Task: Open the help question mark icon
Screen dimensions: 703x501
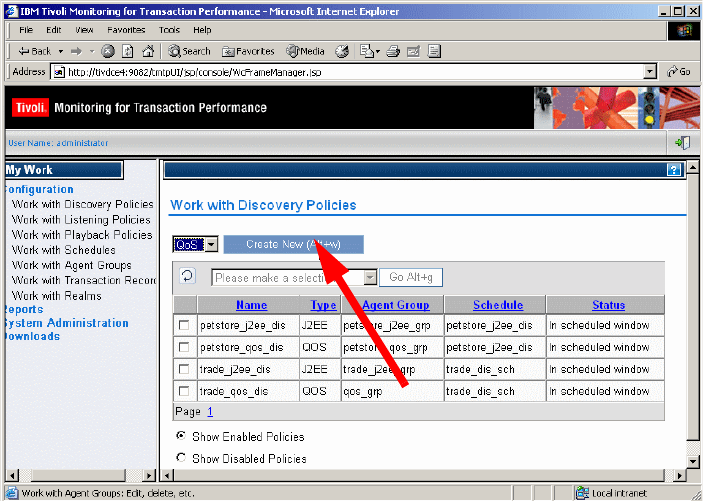Action: [674, 170]
